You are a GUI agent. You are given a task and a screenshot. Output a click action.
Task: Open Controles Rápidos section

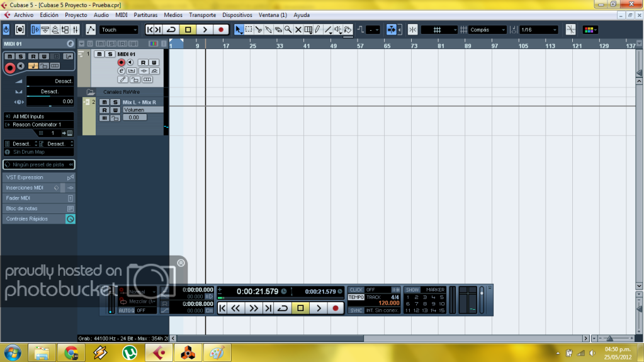39,219
